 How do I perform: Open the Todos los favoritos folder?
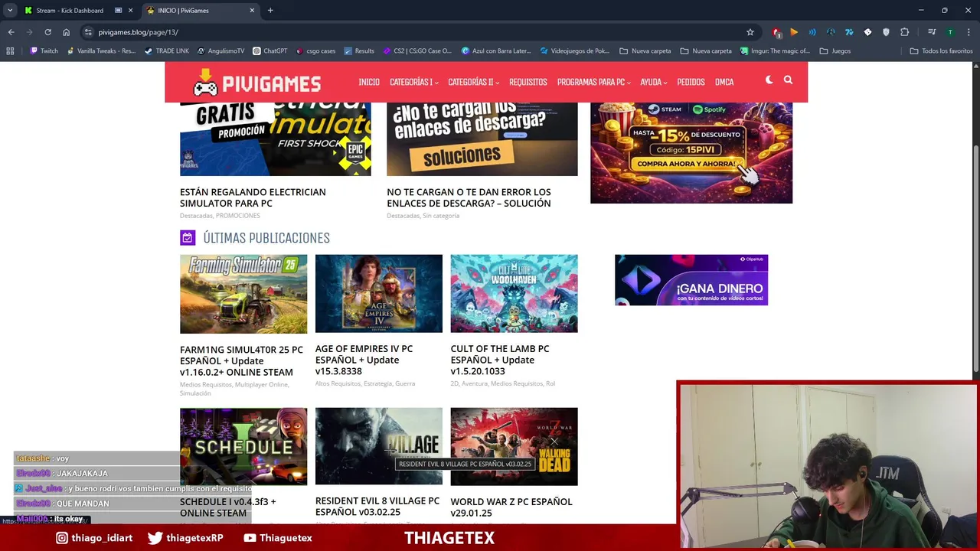pyautogui.click(x=941, y=51)
